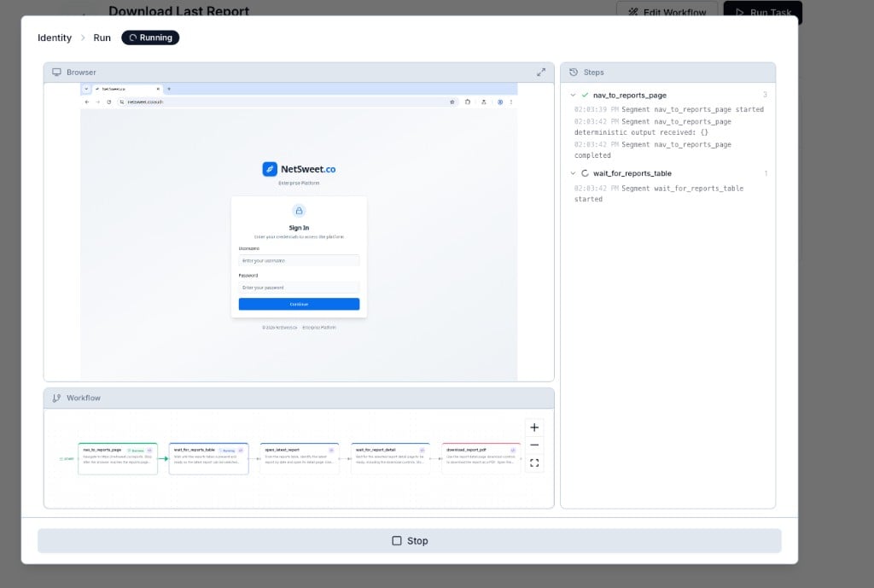Close the NetSweet.co browser tab

[158, 89]
